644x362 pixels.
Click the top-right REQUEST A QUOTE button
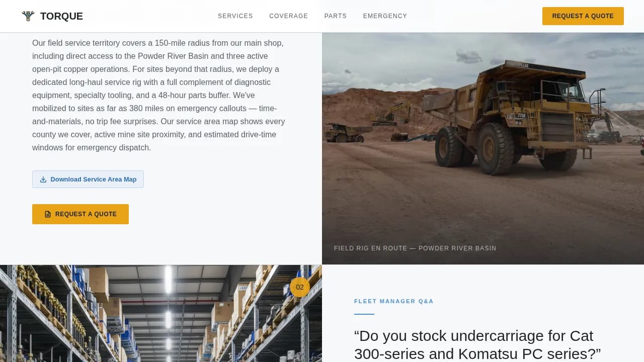pos(583,16)
